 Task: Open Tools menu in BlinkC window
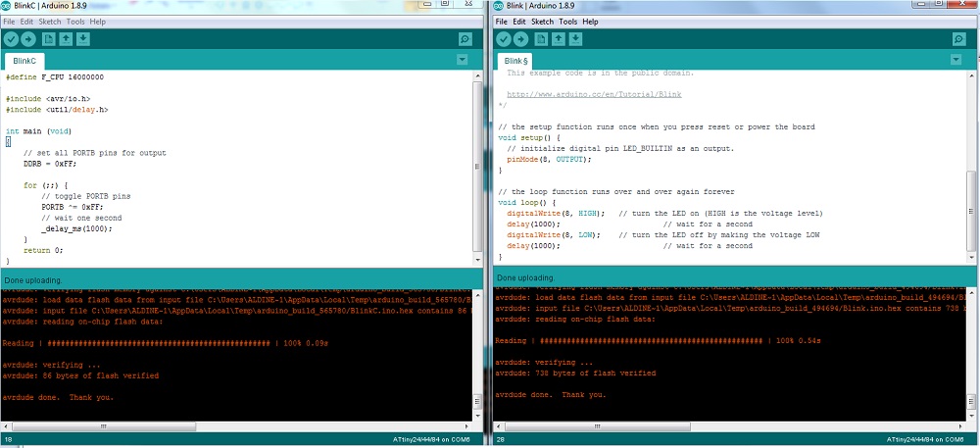(75, 22)
